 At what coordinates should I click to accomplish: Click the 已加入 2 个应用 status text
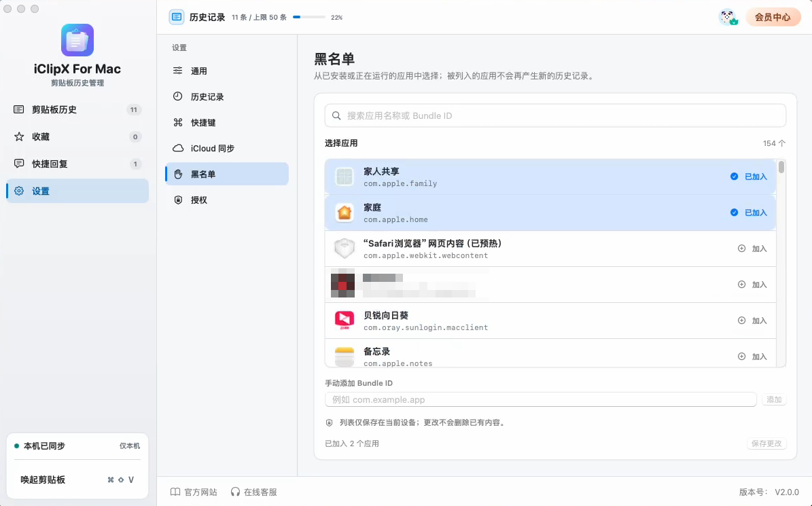click(x=351, y=444)
